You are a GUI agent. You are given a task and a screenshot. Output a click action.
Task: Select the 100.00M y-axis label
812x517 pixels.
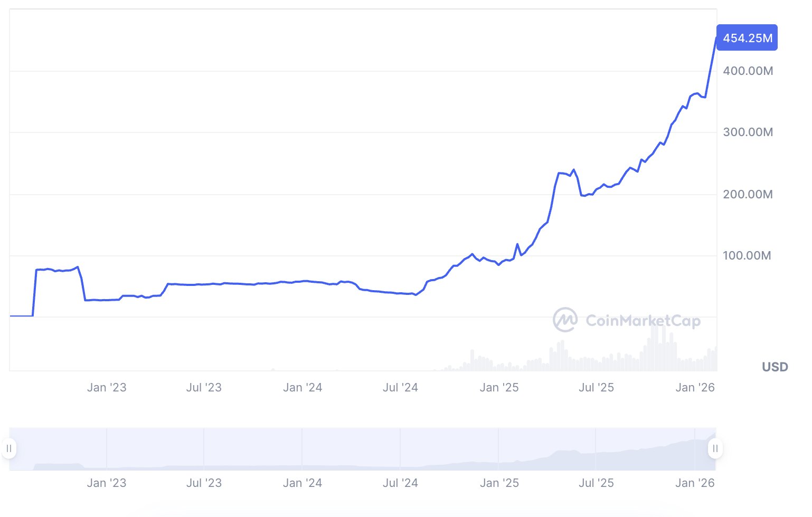coord(747,255)
